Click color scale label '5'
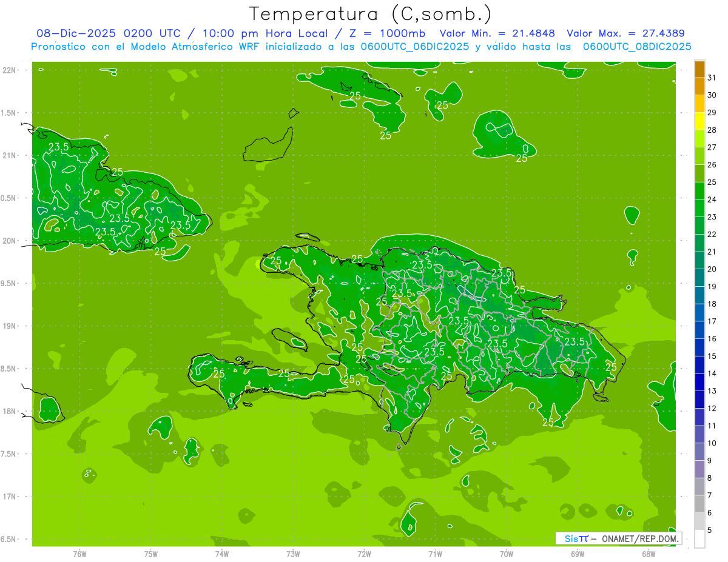Screen dimensions: 728x562 [x=709, y=530]
